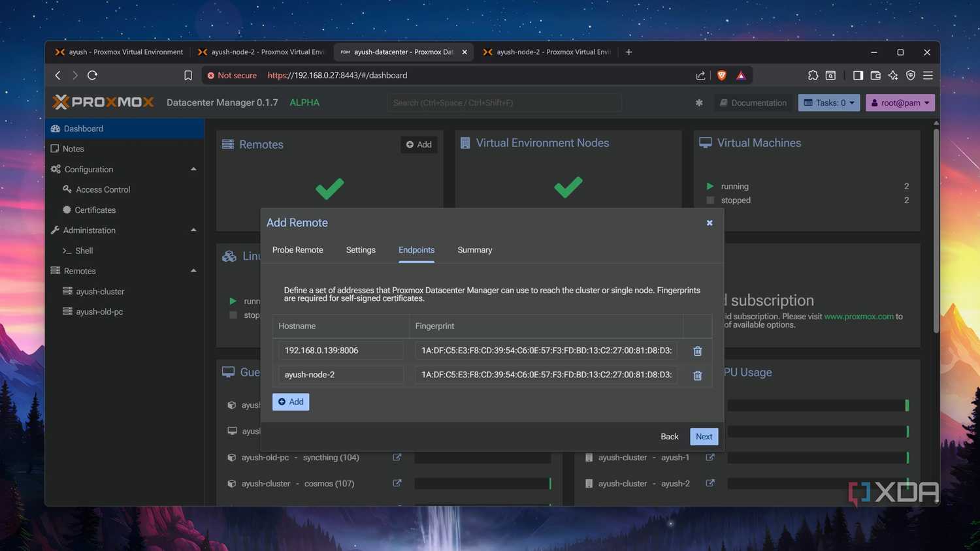Switch to second ayush-node-2 browser tab
Image resolution: width=980 pixels, height=551 pixels.
click(x=261, y=52)
